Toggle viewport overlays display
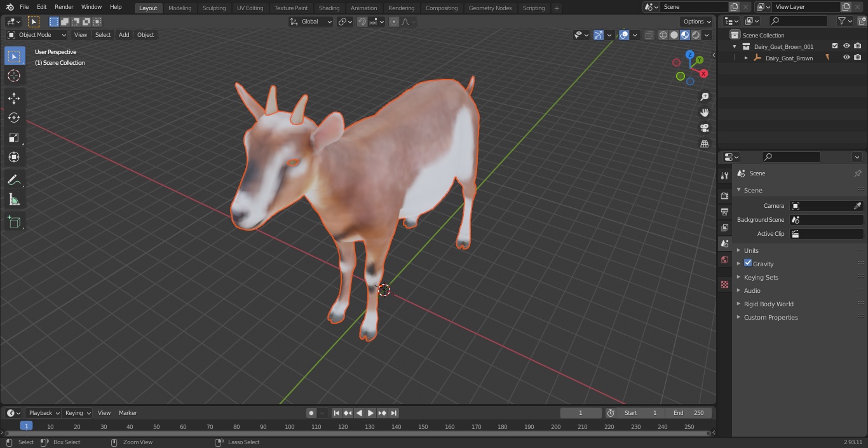This screenshot has height=448, width=868. pos(624,35)
